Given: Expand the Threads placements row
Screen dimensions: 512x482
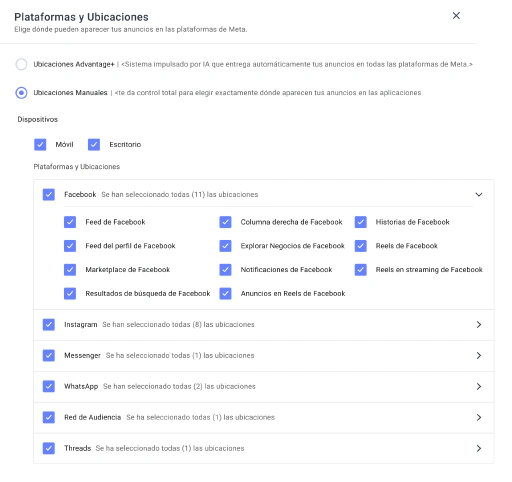Looking at the screenshot, I should (479, 448).
